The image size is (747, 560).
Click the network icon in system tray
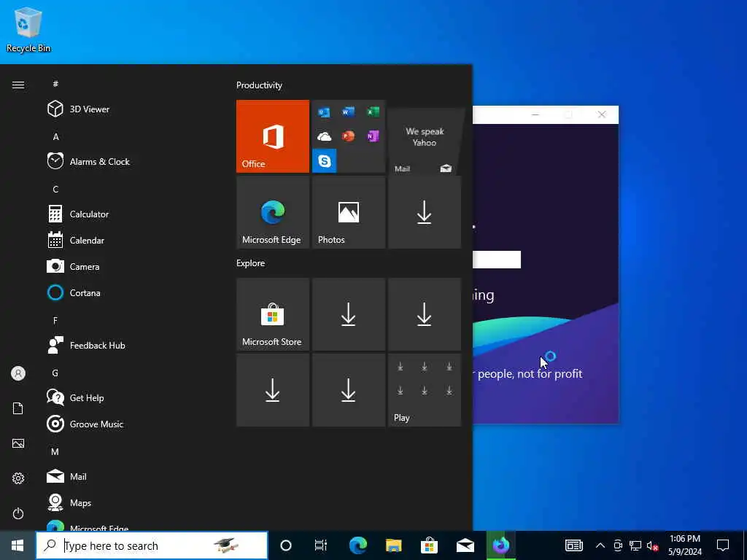(635, 545)
